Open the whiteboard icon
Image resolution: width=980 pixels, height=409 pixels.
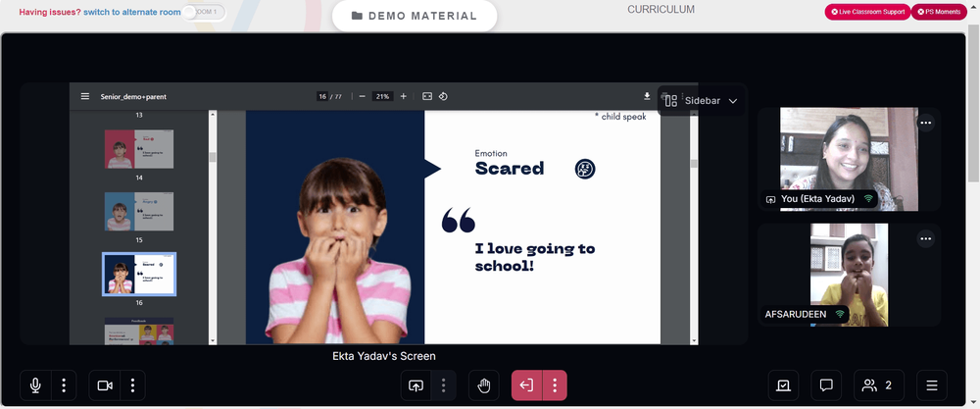tap(783, 385)
